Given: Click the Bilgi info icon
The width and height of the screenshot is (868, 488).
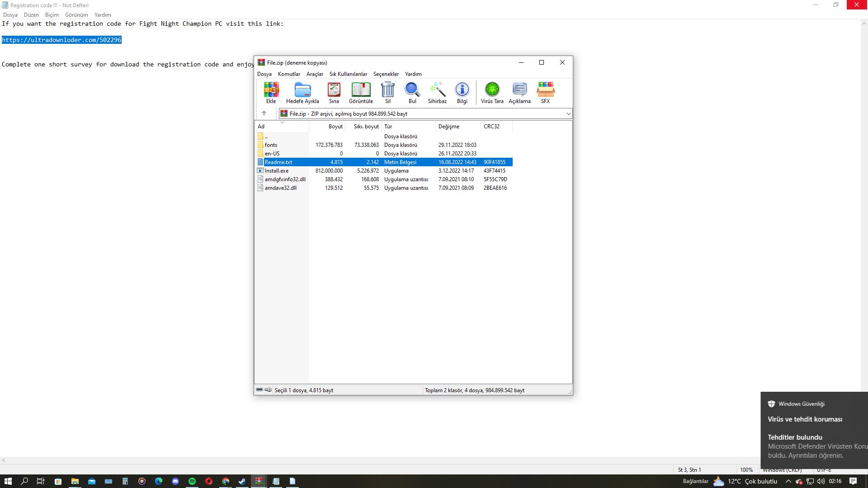Looking at the screenshot, I should [x=462, y=92].
